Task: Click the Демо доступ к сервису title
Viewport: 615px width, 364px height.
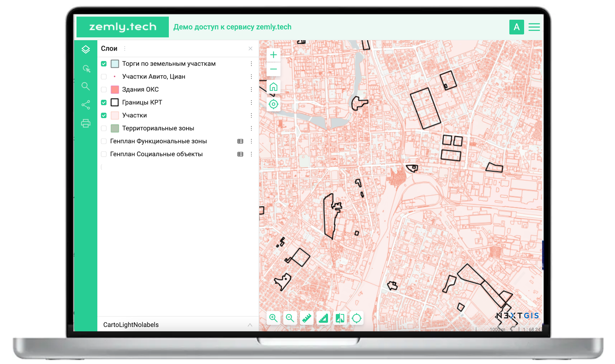Action: (232, 27)
